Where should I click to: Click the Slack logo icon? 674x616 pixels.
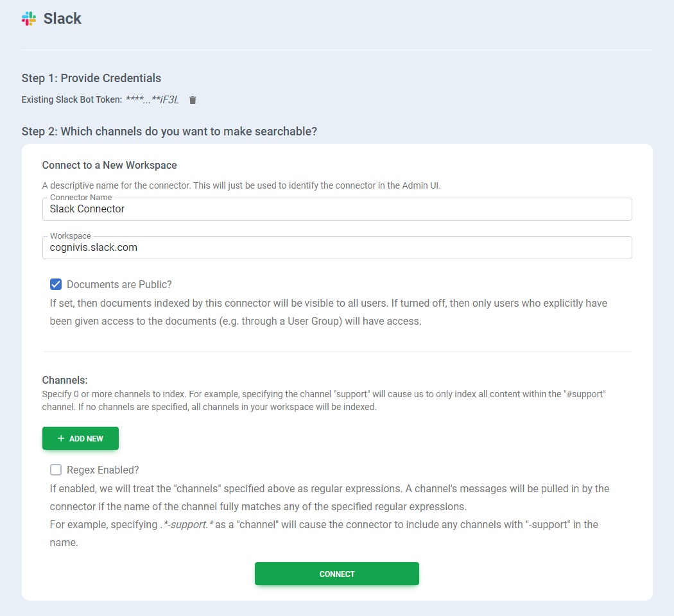point(29,19)
